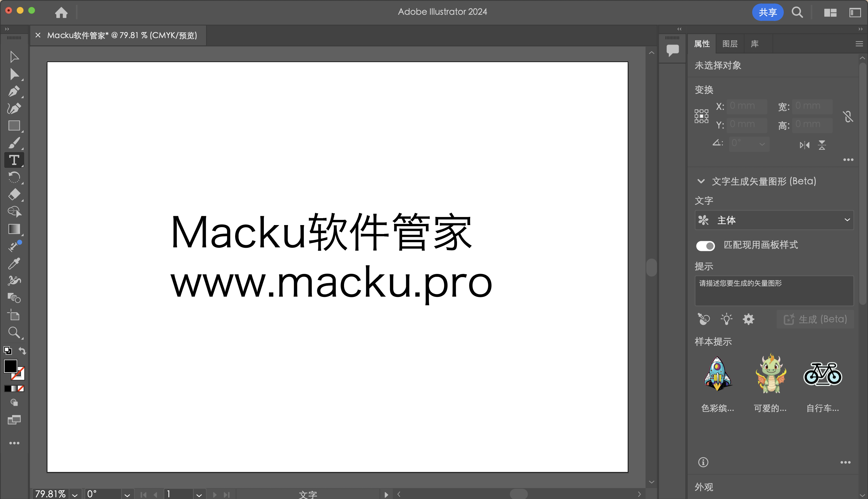The width and height of the screenshot is (868, 499).
Task: Open the drawing mode button
Action: point(14,402)
